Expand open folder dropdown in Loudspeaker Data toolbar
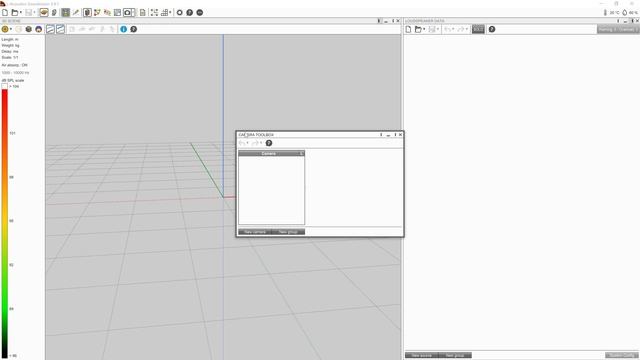 pyautogui.click(x=424, y=29)
